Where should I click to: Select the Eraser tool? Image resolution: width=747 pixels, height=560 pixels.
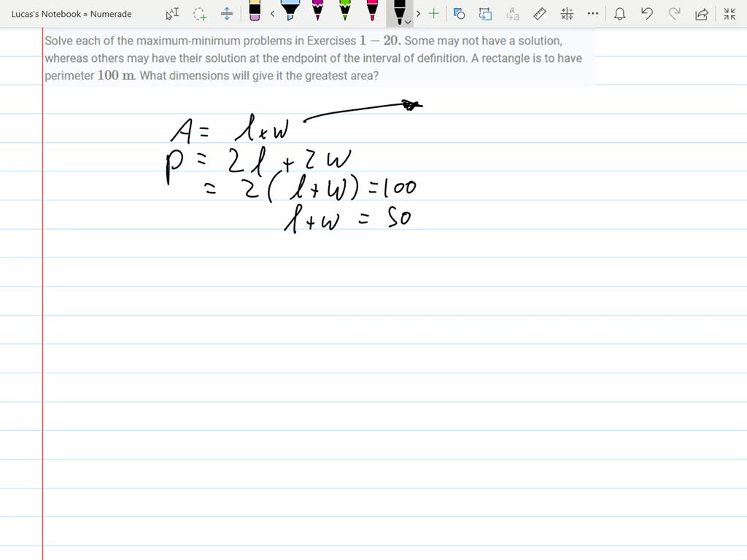point(254,13)
